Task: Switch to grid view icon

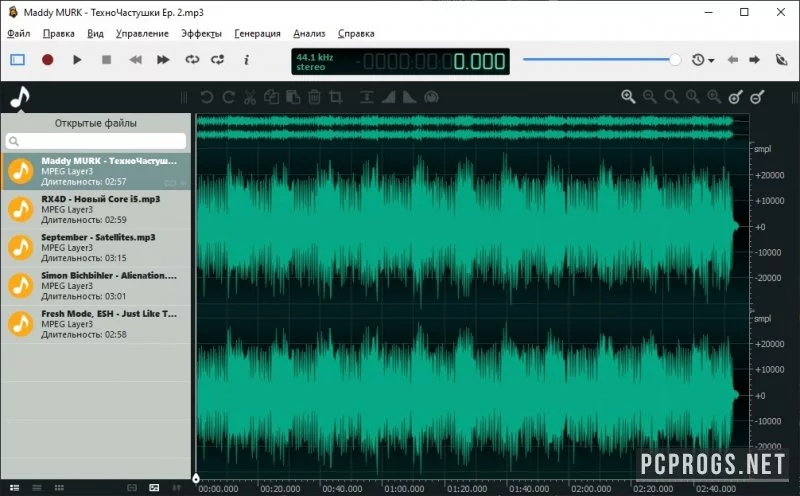Action: point(59,488)
